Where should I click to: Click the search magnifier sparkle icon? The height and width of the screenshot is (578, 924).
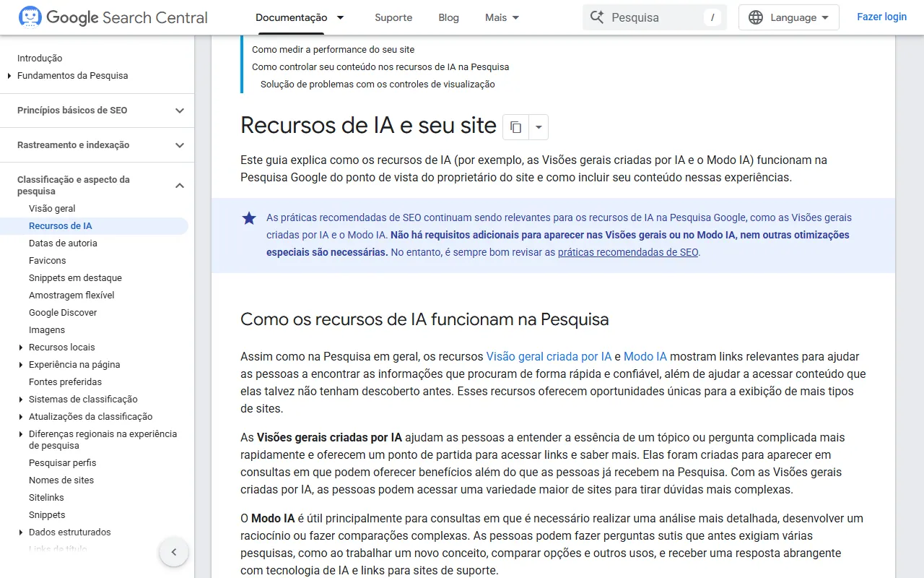coord(597,17)
